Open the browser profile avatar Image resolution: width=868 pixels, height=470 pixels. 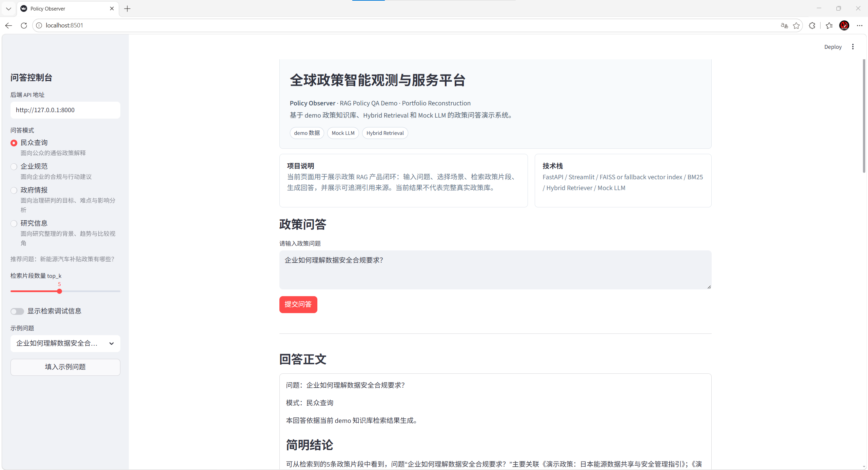click(x=844, y=25)
